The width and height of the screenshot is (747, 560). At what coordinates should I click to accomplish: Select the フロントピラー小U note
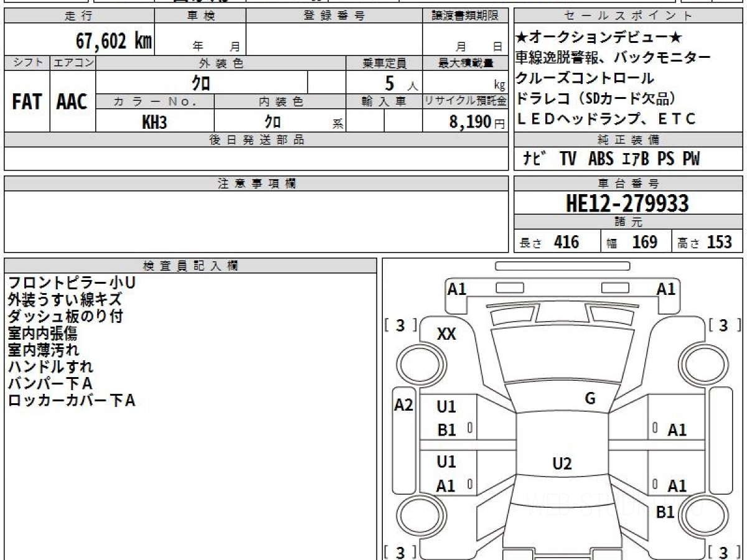click(x=72, y=283)
